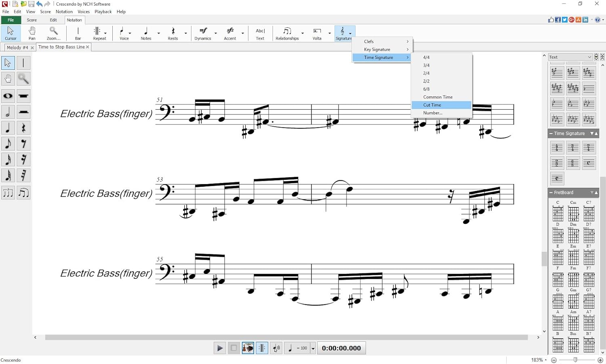Expand the Key Signature submenu
Viewport: 606px width, 364px height.
click(x=377, y=49)
